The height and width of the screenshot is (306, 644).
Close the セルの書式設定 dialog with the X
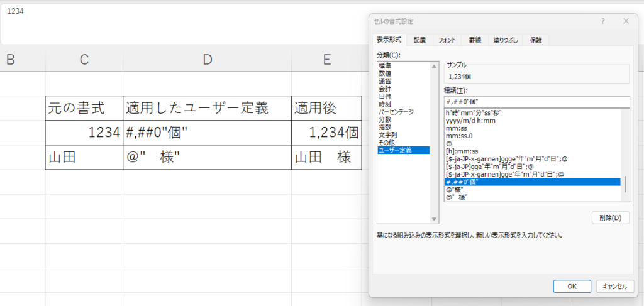pos(626,21)
